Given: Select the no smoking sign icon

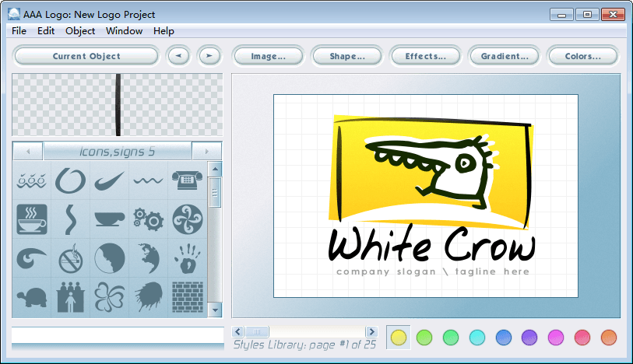Looking at the screenshot, I should [x=70, y=258].
